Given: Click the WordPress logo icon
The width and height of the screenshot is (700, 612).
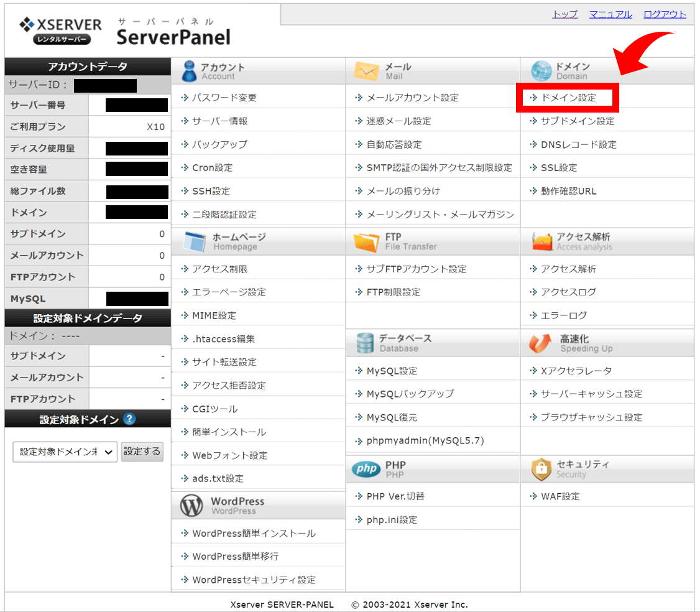Looking at the screenshot, I should [191, 506].
